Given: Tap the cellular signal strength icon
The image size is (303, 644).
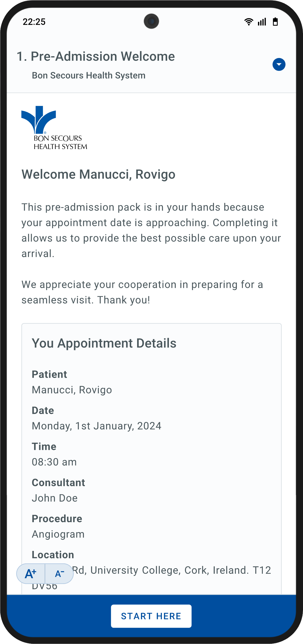Looking at the screenshot, I should 262,22.
